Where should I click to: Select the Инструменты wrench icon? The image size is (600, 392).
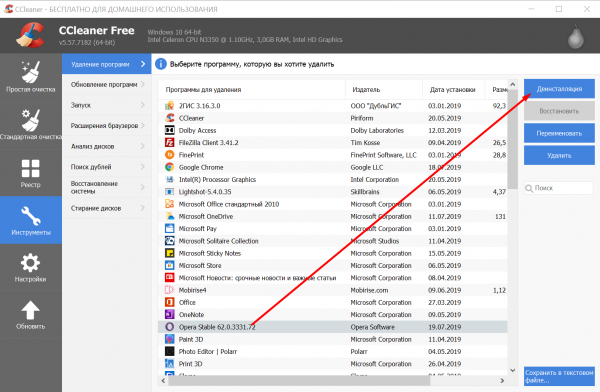(x=31, y=216)
